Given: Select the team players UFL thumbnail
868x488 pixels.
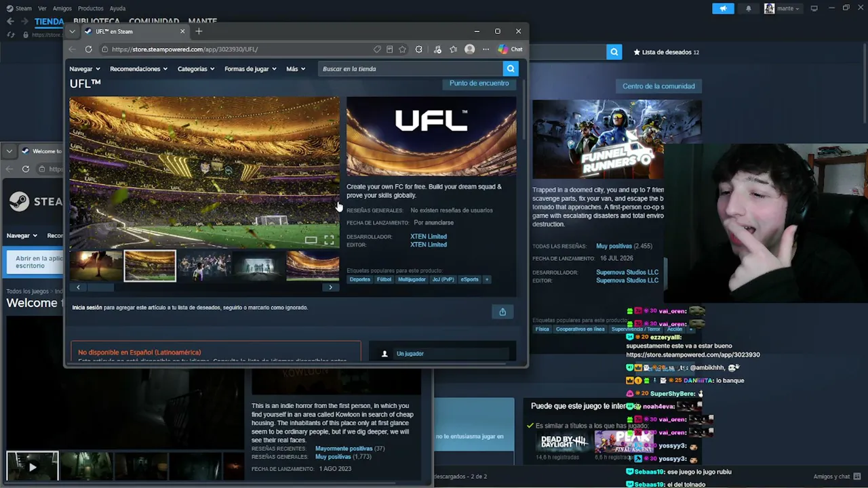Looking at the screenshot, I should pos(204,266).
